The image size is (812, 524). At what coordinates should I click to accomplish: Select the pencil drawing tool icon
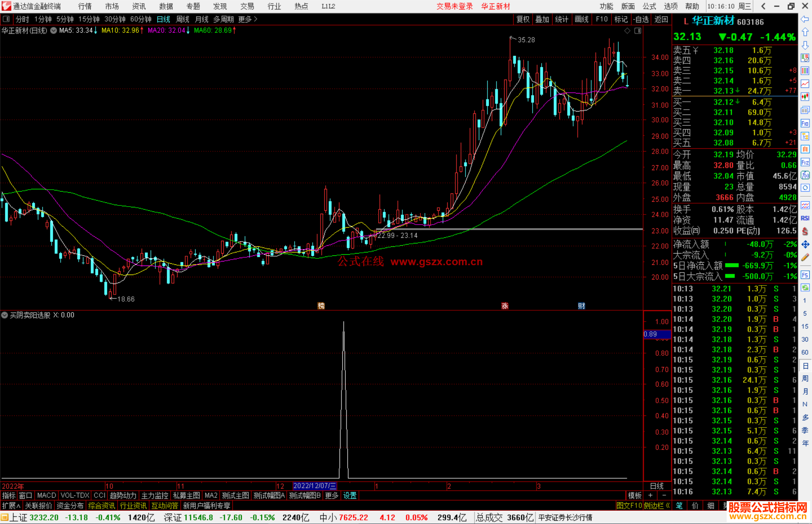click(x=805, y=257)
